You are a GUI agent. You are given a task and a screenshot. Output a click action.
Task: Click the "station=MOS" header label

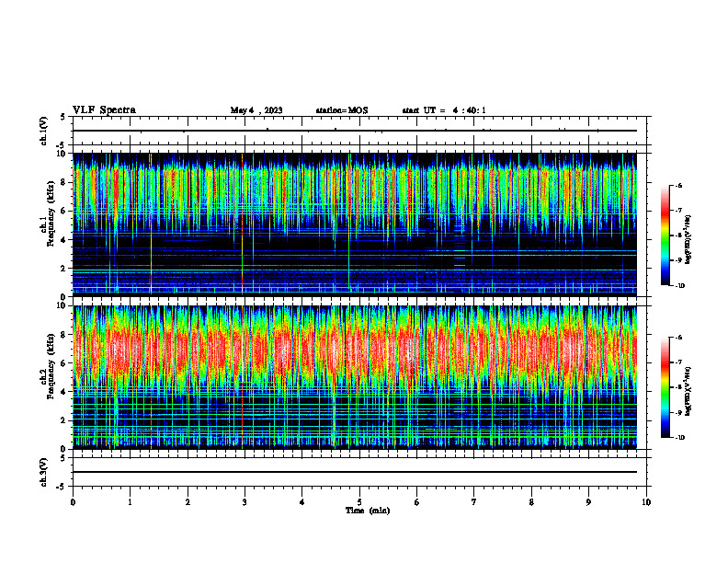point(342,110)
